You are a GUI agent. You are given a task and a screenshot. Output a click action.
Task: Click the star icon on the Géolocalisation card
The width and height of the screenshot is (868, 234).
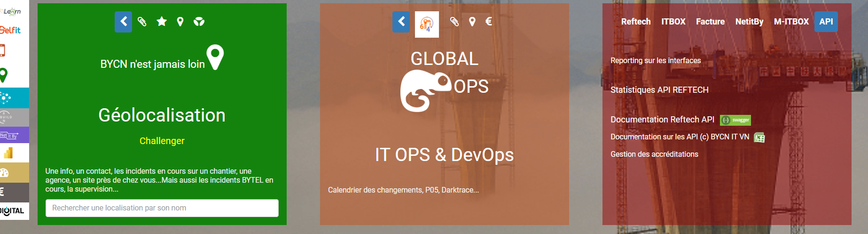click(162, 22)
